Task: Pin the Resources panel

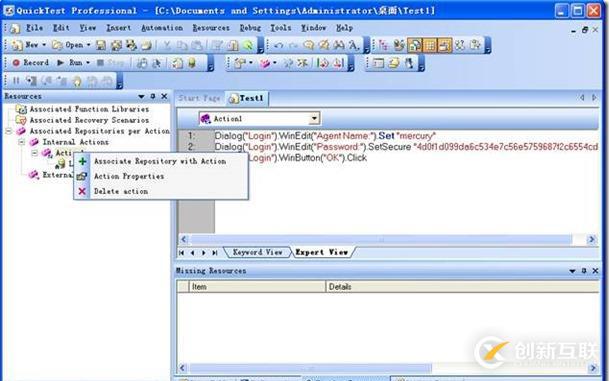Action: pos(153,96)
